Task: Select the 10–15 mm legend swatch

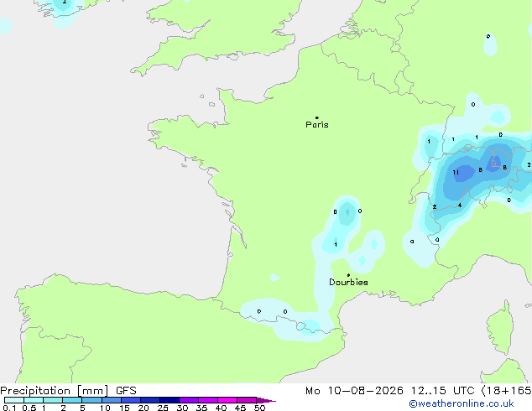Action: pyautogui.click(x=111, y=400)
